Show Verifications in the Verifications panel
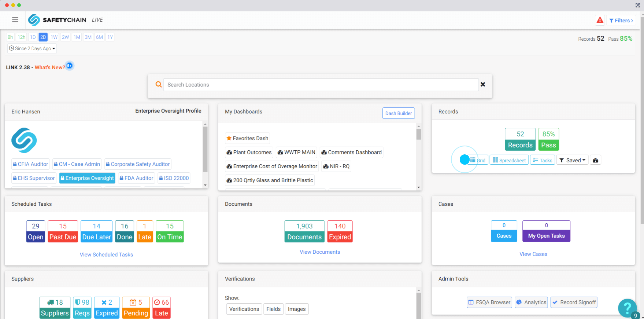 [244, 309]
